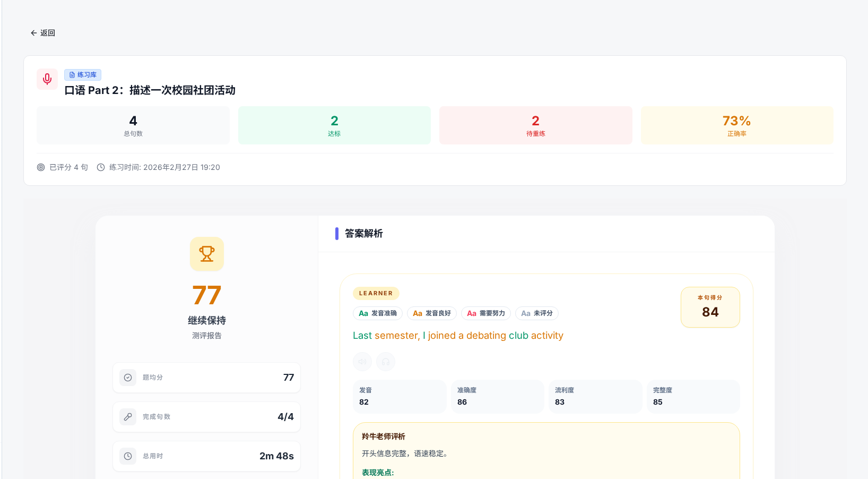
Task: Click the 本句得分 84 badge
Action: (x=710, y=307)
